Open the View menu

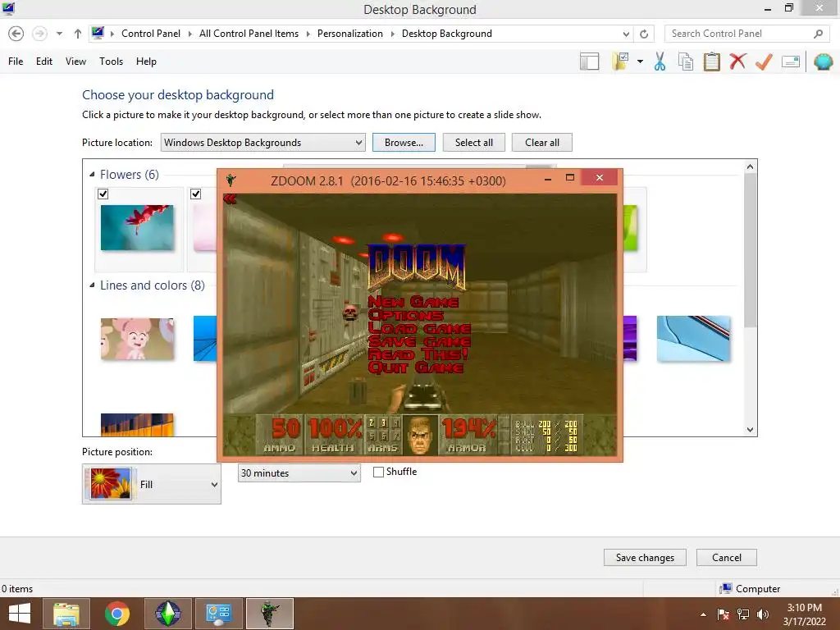(x=75, y=62)
